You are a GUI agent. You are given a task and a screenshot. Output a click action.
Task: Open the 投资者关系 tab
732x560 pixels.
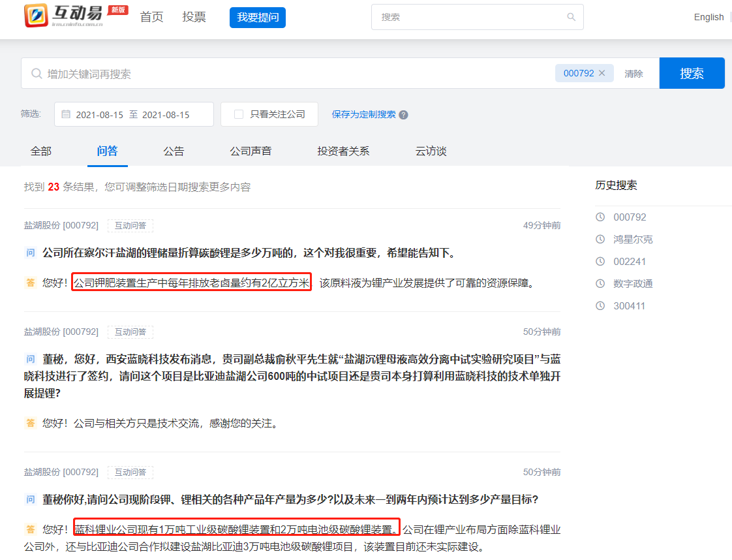[x=343, y=151]
